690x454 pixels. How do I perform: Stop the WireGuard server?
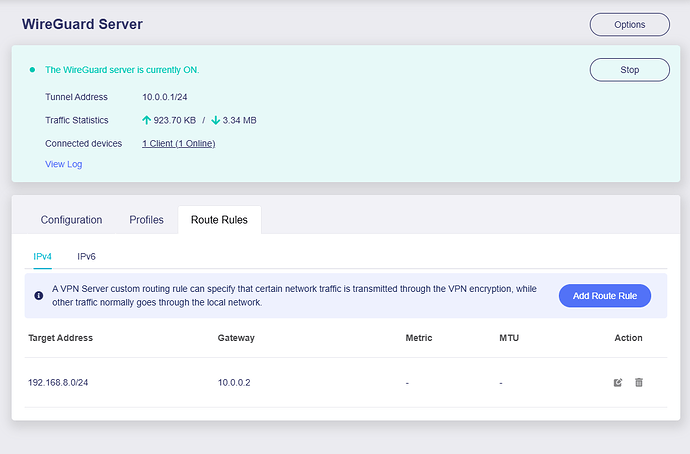[x=629, y=70]
